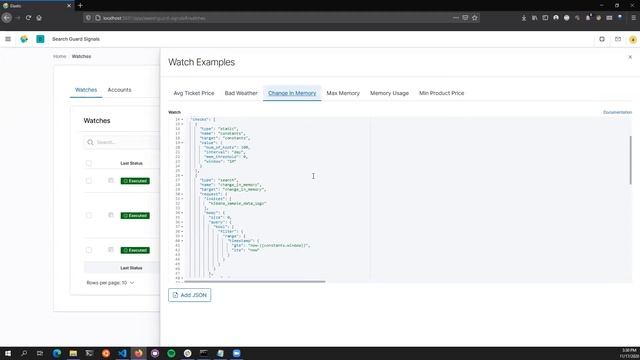The height and width of the screenshot is (360, 640).
Task: Open Visual Studio Code from the taskbar
Action: click(x=122, y=353)
